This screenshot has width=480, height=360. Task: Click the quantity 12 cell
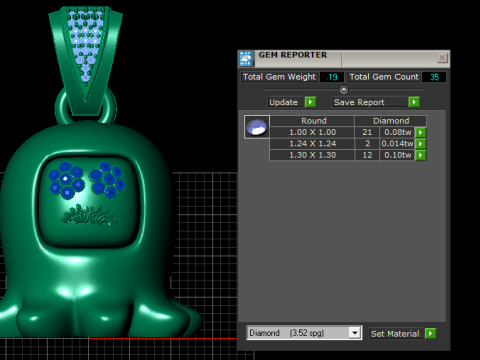367,155
